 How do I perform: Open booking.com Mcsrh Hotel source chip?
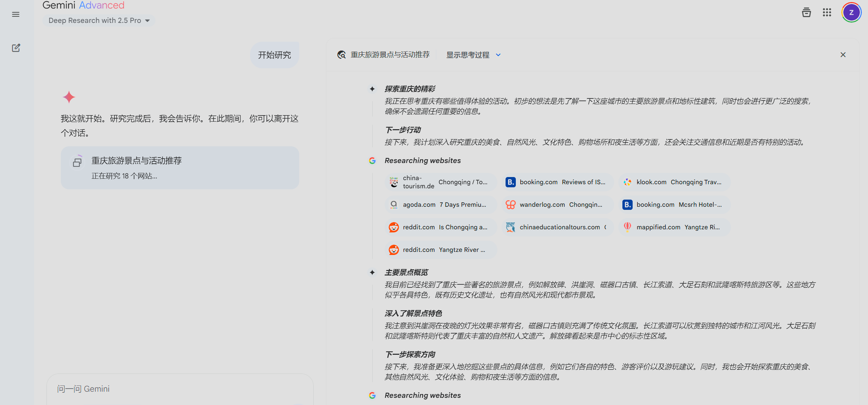[674, 205]
